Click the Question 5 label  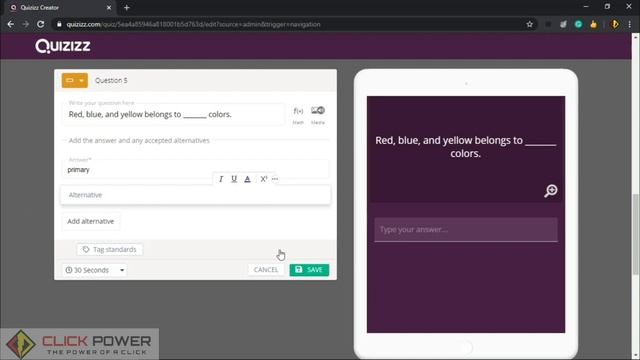coord(111,80)
